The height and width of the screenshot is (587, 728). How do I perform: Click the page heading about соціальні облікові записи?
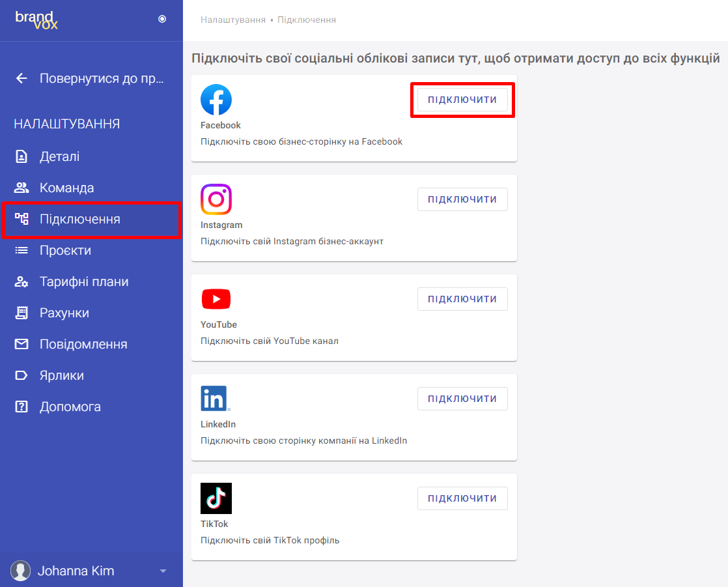[455, 59]
